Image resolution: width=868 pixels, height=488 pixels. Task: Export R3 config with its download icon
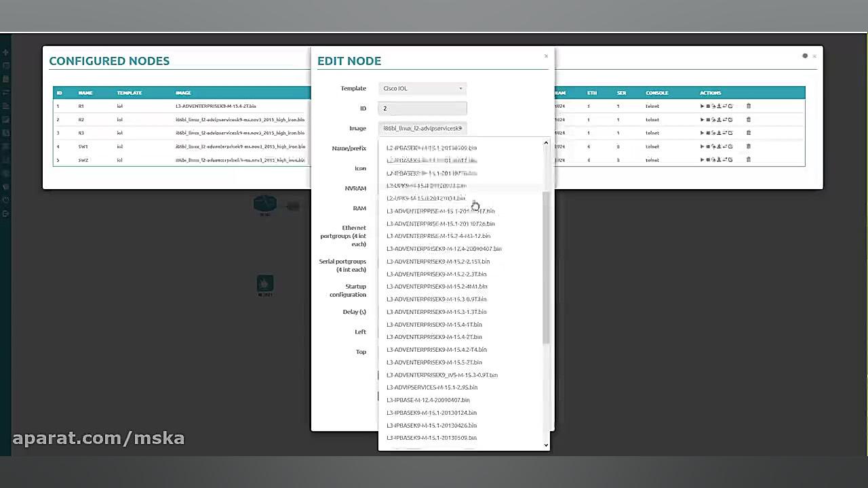tap(719, 133)
